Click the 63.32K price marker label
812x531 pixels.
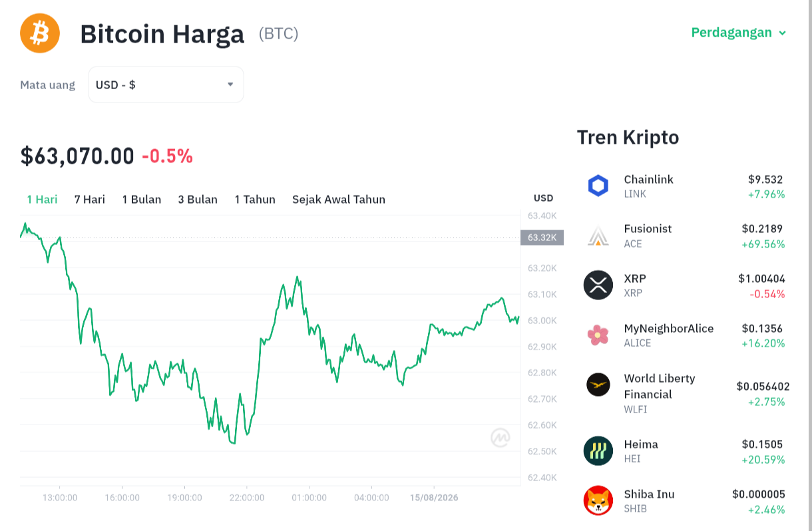(542, 238)
